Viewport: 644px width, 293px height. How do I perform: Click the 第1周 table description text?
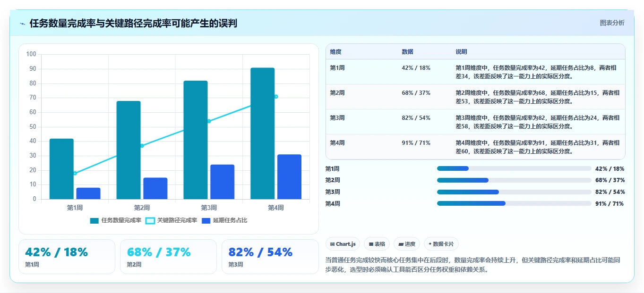[536, 72]
